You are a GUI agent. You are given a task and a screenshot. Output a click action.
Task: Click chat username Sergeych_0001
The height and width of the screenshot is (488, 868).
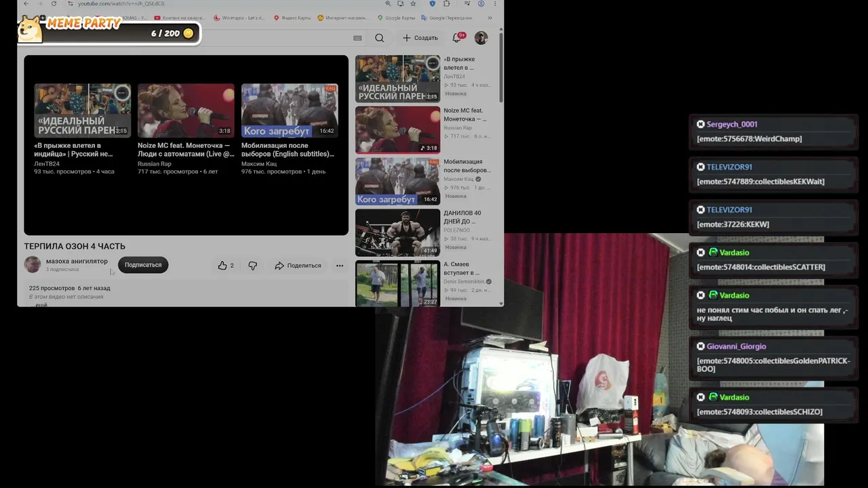point(732,124)
